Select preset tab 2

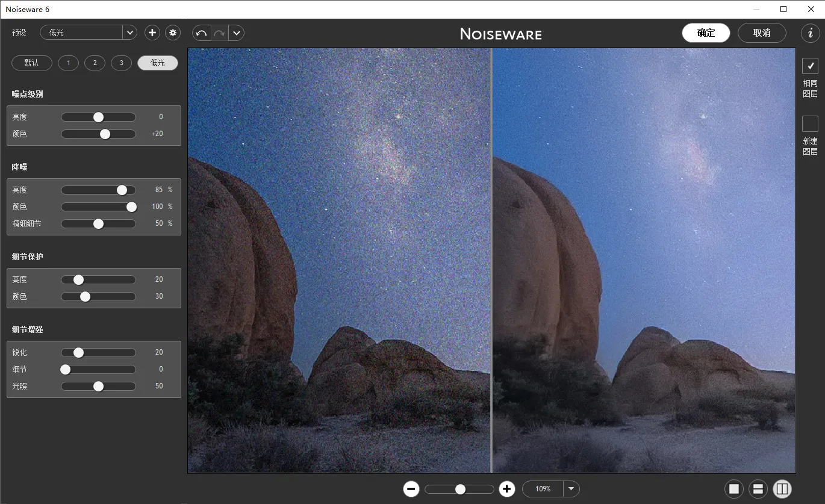pyautogui.click(x=95, y=63)
